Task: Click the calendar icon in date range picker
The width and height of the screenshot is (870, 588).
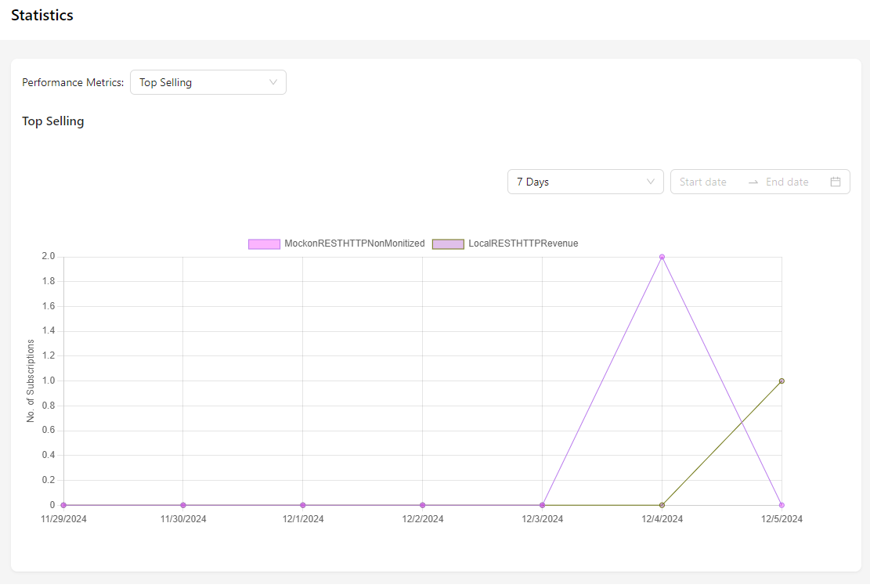Action: coord(835,182)
